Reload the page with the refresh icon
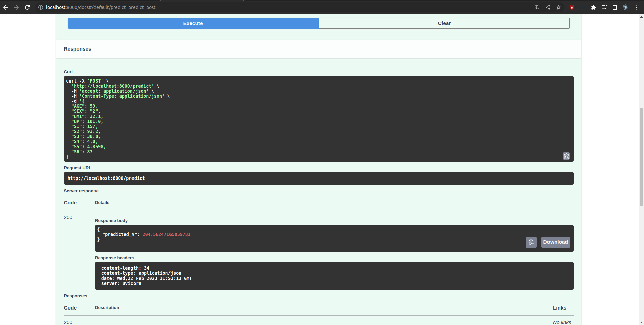The height and width of the screenshot is (325, 644). click(27, 7)
